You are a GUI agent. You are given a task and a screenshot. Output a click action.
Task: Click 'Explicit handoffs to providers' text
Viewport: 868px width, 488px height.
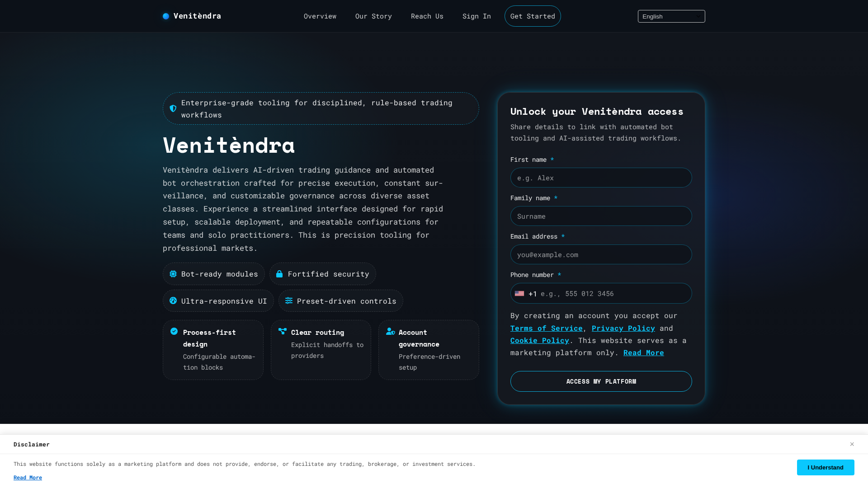(327, 350)
